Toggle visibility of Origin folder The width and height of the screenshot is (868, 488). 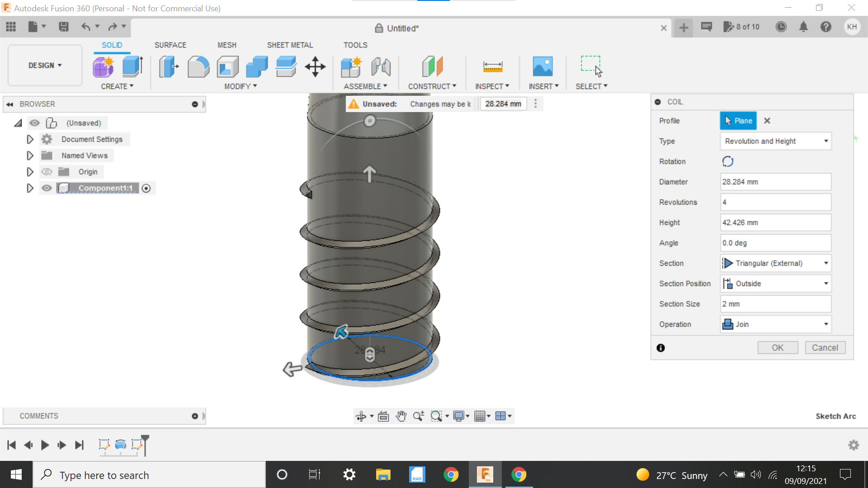(x=47, y=172)
